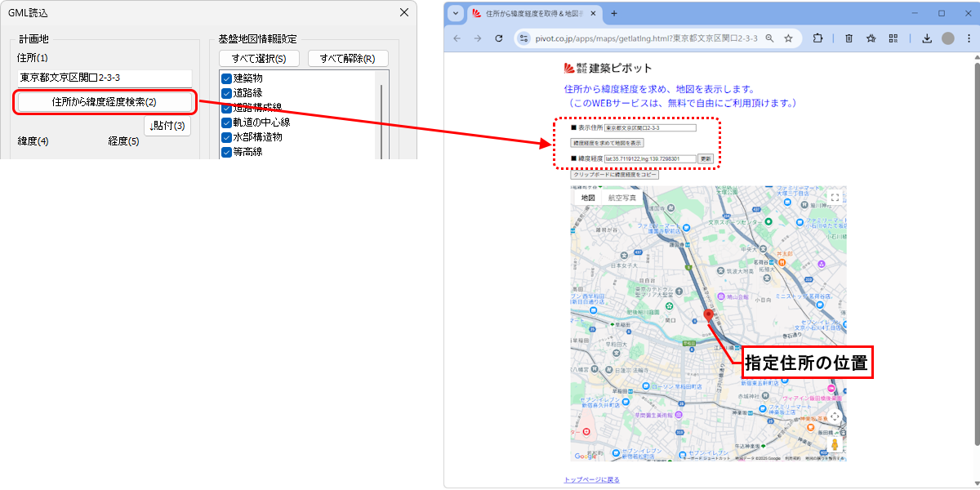Click the trash can extension icon

(x=849, y=38)
